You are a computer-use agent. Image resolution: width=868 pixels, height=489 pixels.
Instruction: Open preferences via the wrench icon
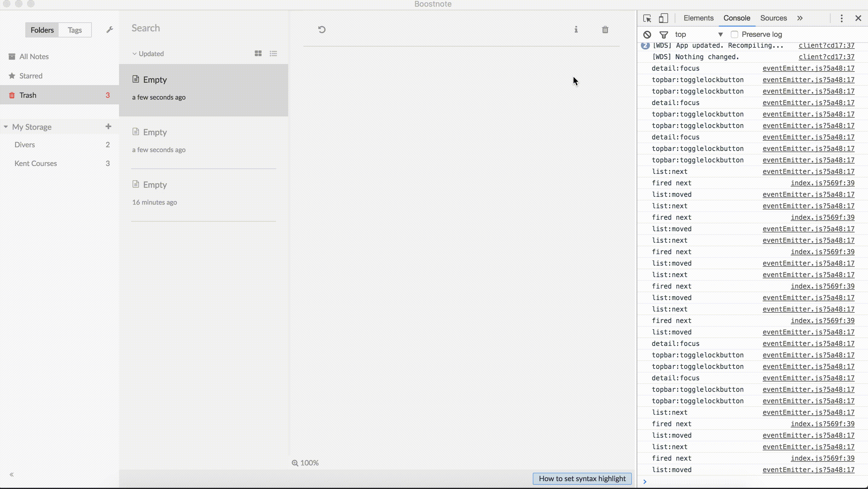(110, 30)
